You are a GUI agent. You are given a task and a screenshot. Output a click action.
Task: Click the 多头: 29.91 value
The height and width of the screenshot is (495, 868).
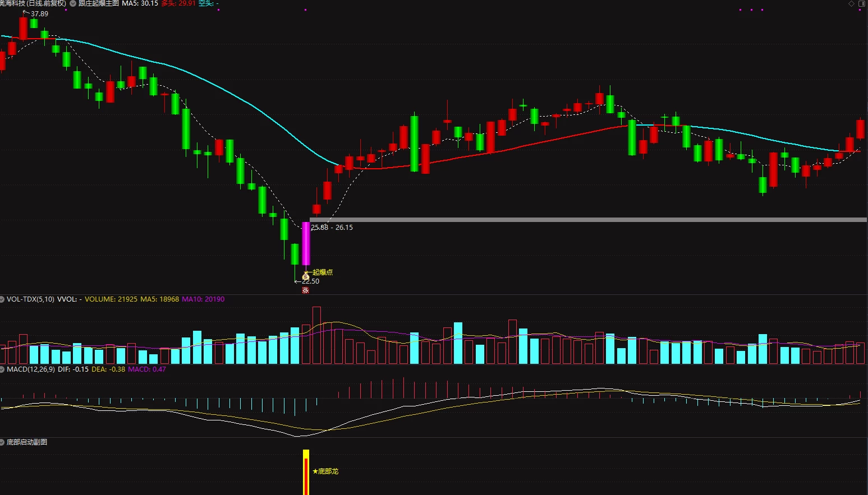pyautogui.click(x=178, y=3)
